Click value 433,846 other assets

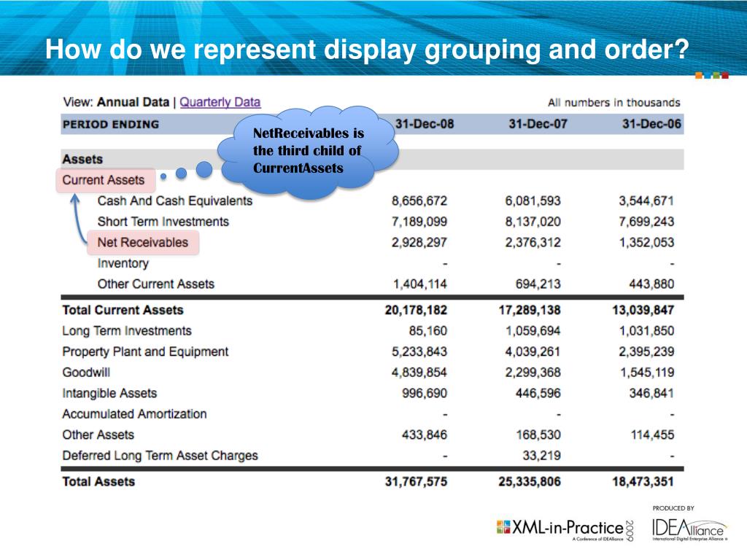[425, 435]
